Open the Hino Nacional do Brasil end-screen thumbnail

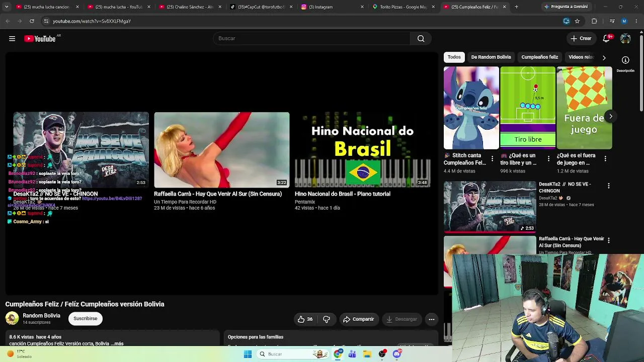pyautogui.click(x=363, y=150)
